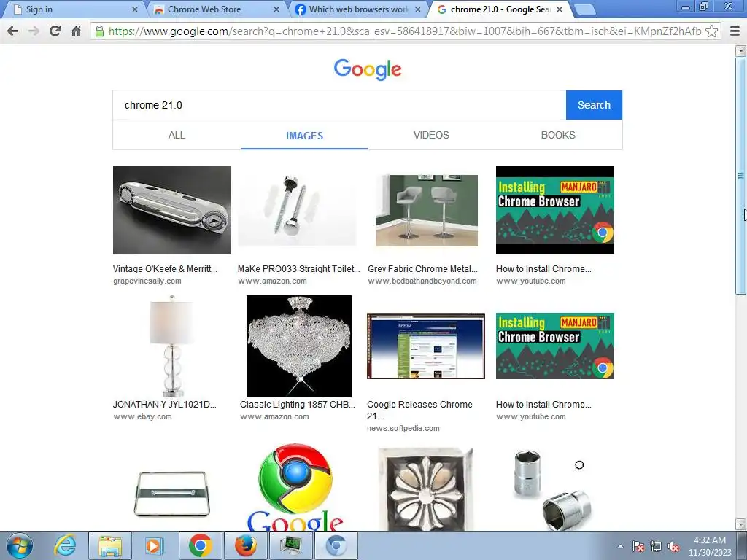The image size is (747, 560).
Task: Click Vintage O'Keefe & Merritt... title
Action: tap(165, 269)
